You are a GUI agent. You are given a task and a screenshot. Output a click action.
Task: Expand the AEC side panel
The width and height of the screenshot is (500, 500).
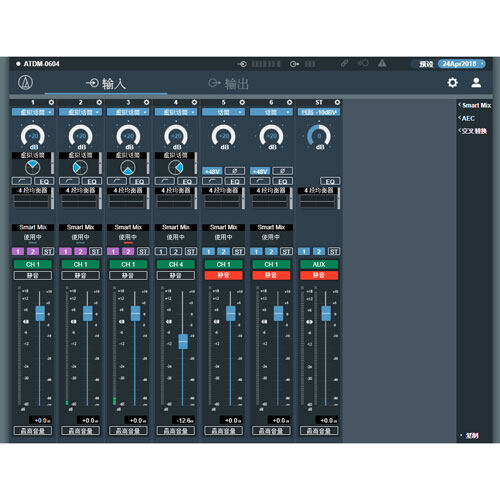click(x=467, y=118)
